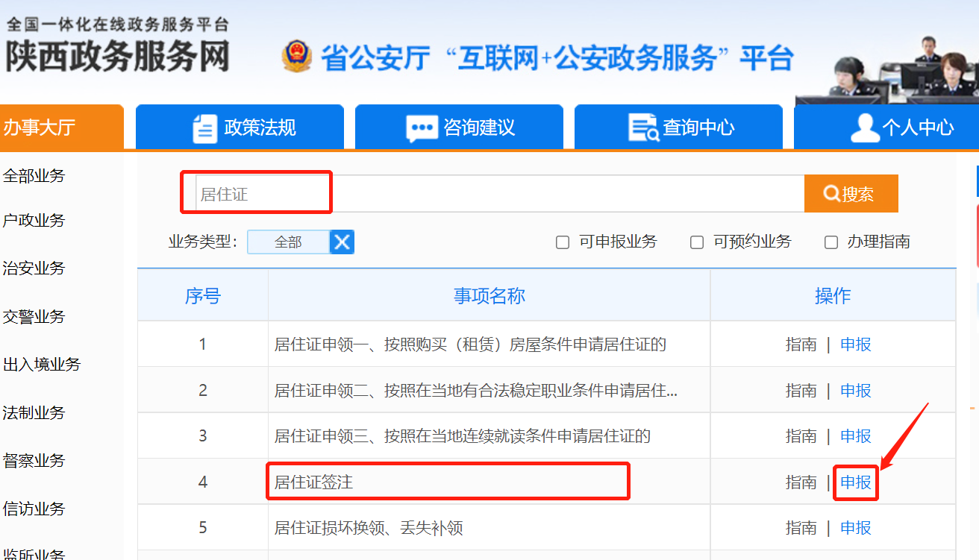Click the 居住证 search input field
Screen dimensions: 979x560
tap(492, 195)
